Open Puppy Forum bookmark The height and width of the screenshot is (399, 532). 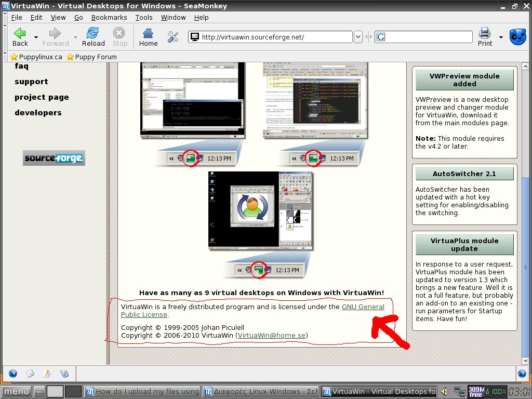click(x=91, y=57)
